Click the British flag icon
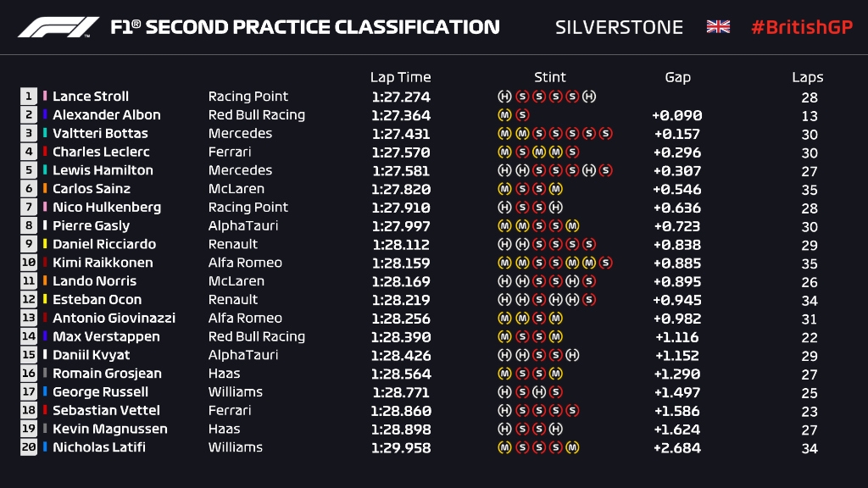 [x=718, y=27]
